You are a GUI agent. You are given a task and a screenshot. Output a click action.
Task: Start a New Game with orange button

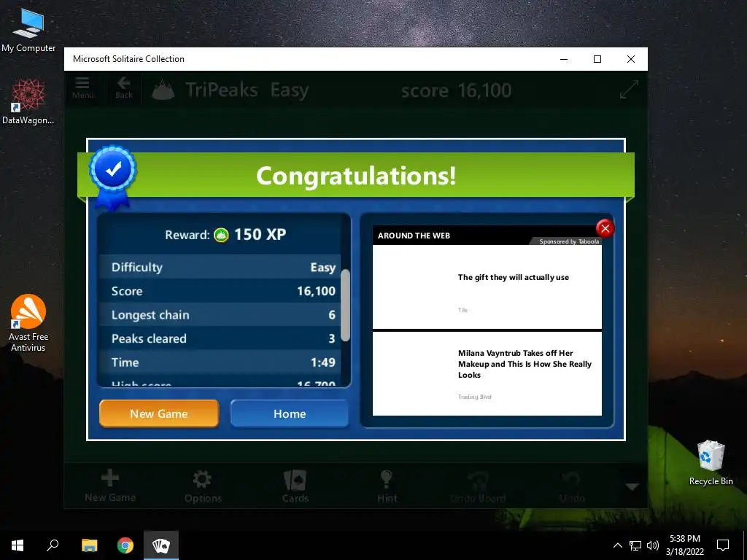pyautogui.click(x=159, y=413)
